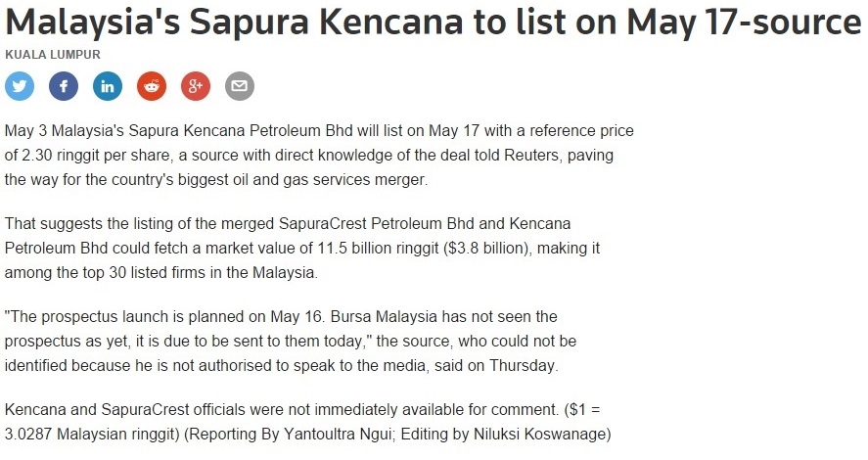868x460 pixels.
Task: Share the article on Twitter
Action: pos(20,86)
